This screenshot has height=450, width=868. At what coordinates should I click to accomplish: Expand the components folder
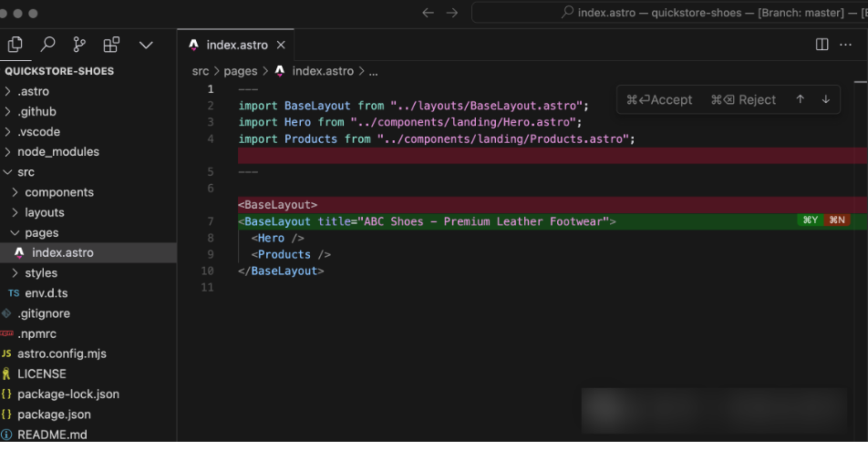point(58,192)
